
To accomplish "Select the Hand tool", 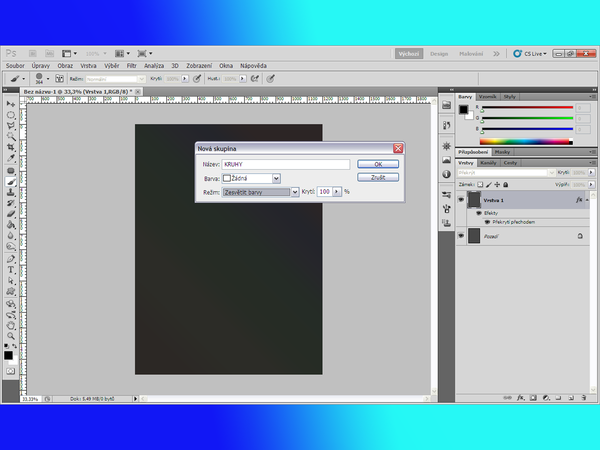I will coord(10,325).
